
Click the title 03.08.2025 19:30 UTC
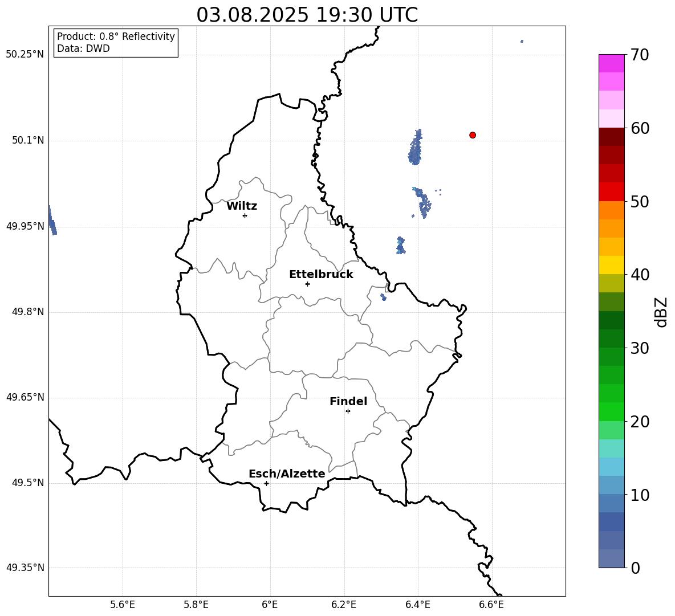coord(307,15)
